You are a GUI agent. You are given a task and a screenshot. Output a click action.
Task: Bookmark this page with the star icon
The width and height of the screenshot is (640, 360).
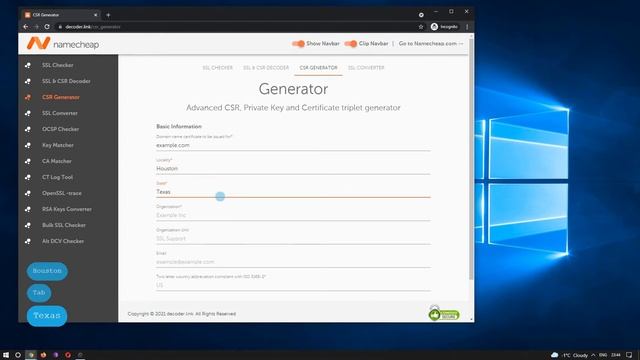click(421, 27)
